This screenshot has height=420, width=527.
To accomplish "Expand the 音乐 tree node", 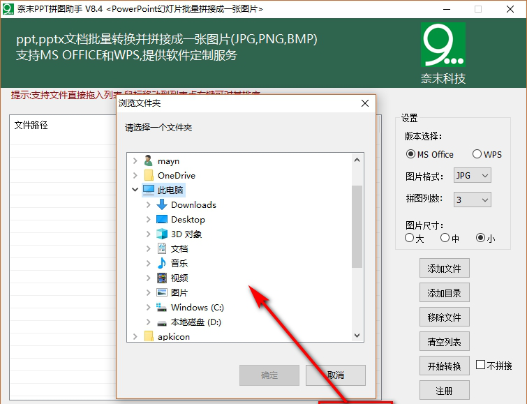I will (x=148, y=263).
